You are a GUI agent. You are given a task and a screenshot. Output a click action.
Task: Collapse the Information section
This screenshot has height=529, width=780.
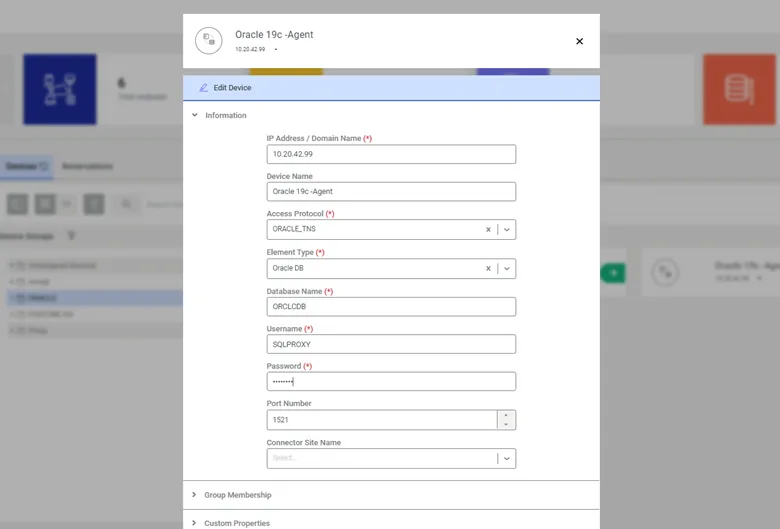click(x=195, y=115)
